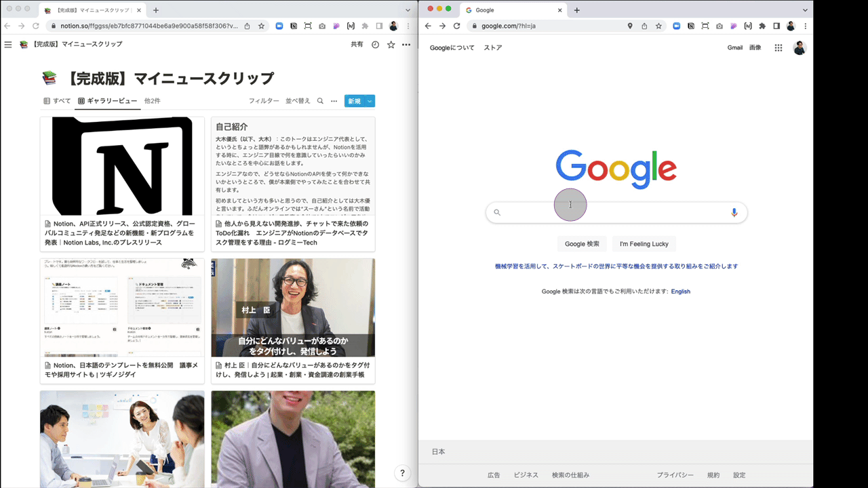Open Notion page updates clock icon
This screenshot has height=488, width=868.
coord(376,45)
